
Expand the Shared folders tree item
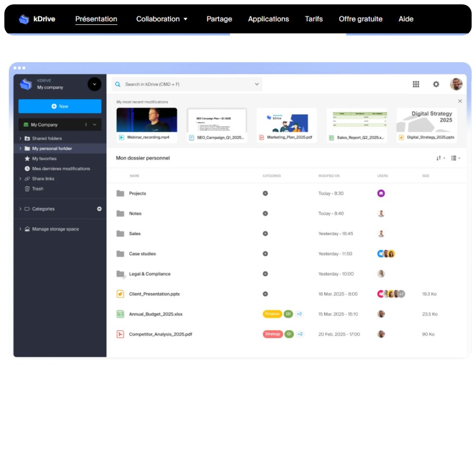click(20, 138)
